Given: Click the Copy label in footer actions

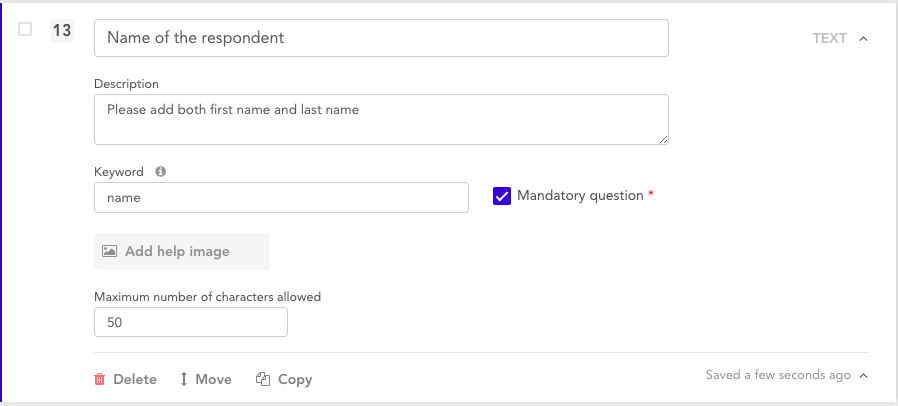Looking at the screenshot, I should click(x=295, y=380).
